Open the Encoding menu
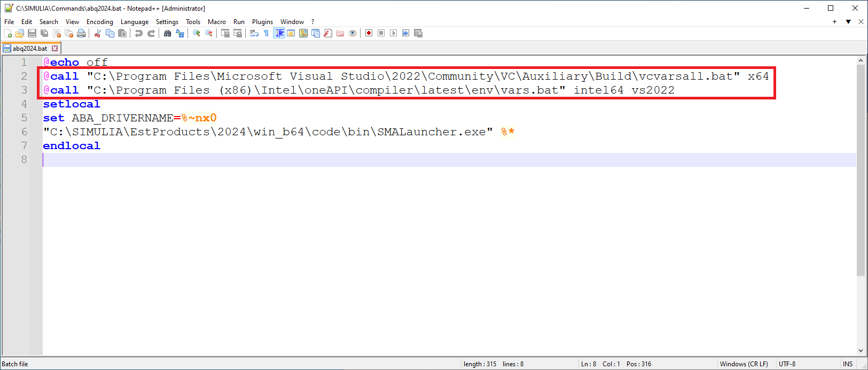 click(x=100, y=22)
